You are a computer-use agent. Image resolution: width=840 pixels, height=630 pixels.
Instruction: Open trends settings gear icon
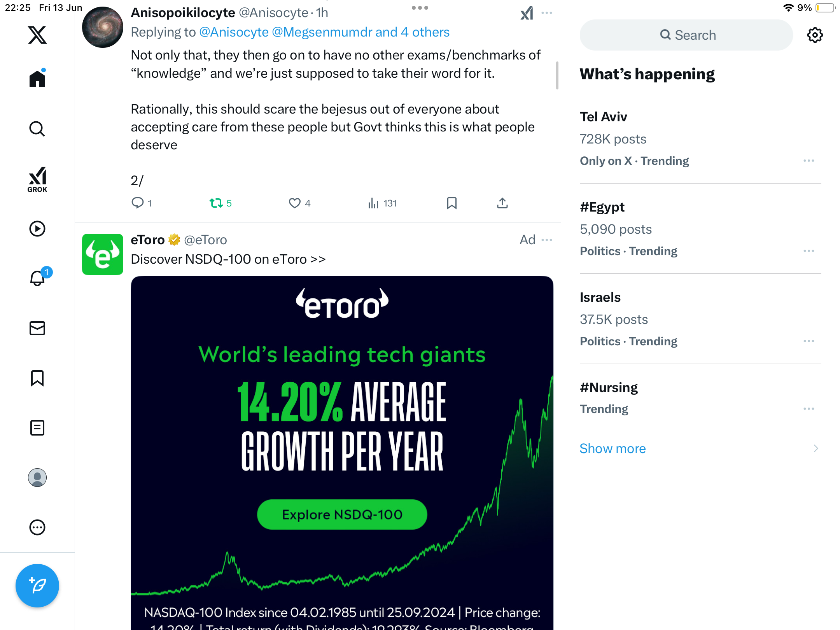click(815, 35)
